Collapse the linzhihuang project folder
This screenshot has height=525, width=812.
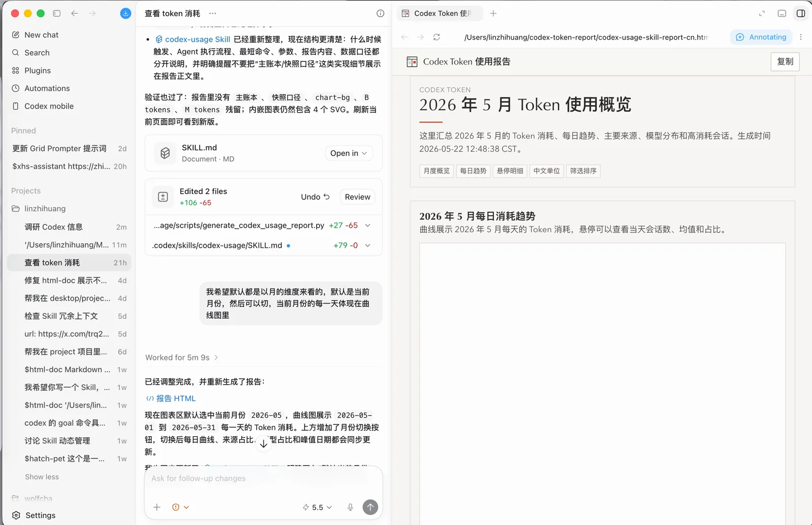pos(39,208)
